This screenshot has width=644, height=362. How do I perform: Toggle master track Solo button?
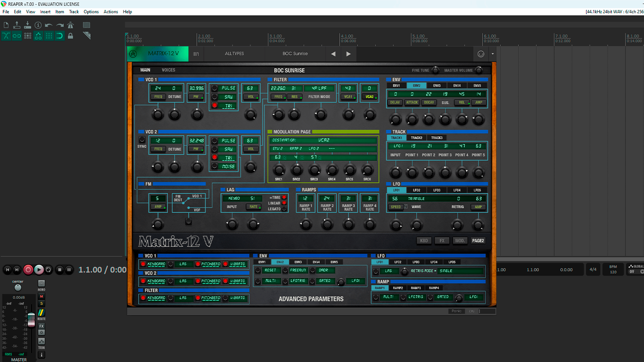pos(41,304)
